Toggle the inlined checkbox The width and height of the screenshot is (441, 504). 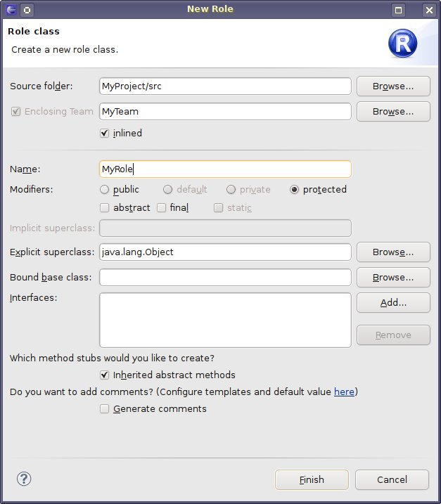105,133
